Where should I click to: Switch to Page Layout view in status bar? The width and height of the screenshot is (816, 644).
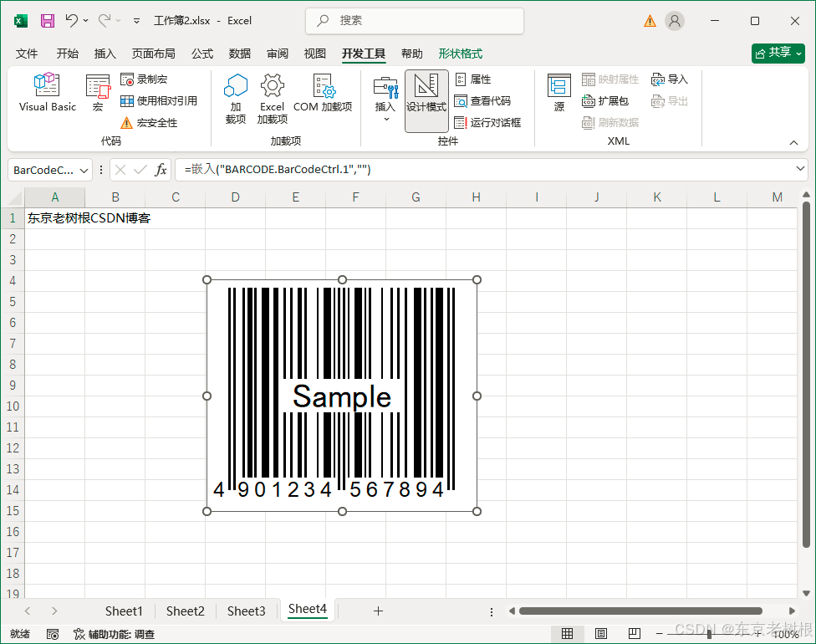click(600, 634)
